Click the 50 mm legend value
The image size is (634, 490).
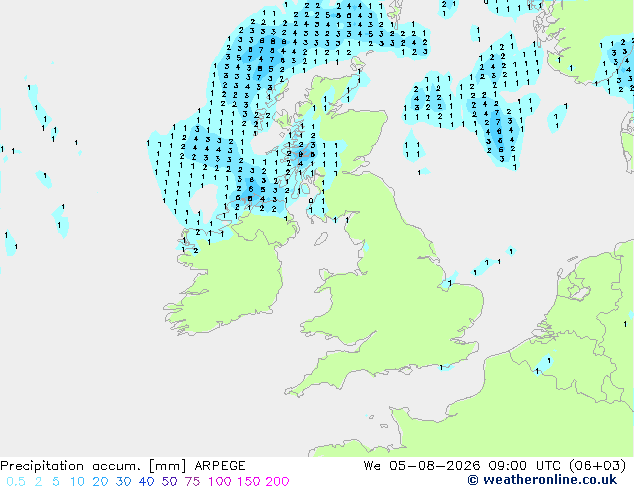[x=169, y=482]
